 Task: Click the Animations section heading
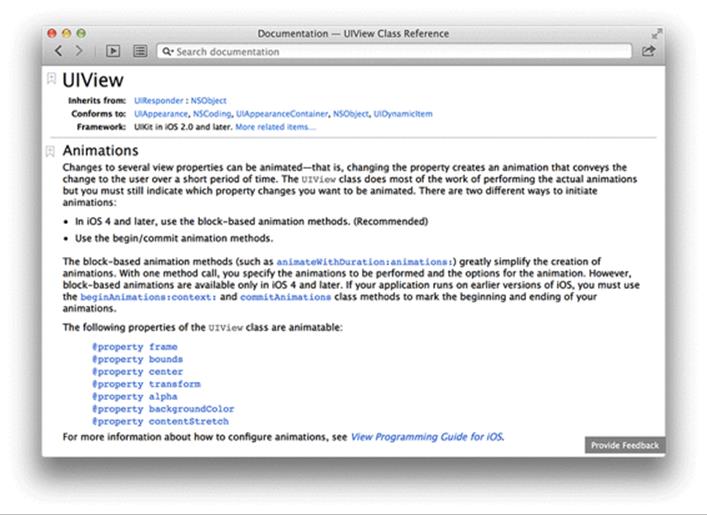click(101, 150)
